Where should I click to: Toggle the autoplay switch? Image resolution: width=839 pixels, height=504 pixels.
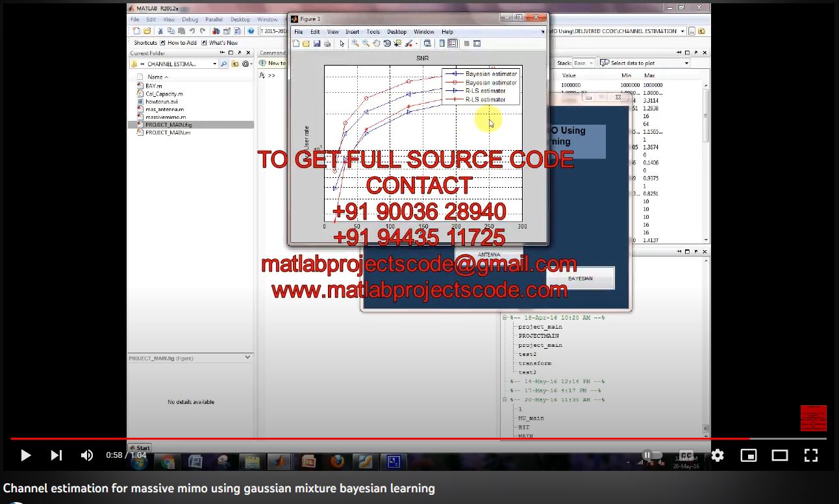point(651,455)
